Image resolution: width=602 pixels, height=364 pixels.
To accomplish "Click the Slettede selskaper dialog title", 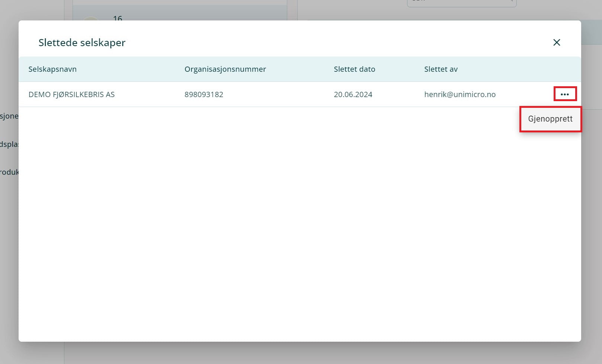I will point(82,43).
